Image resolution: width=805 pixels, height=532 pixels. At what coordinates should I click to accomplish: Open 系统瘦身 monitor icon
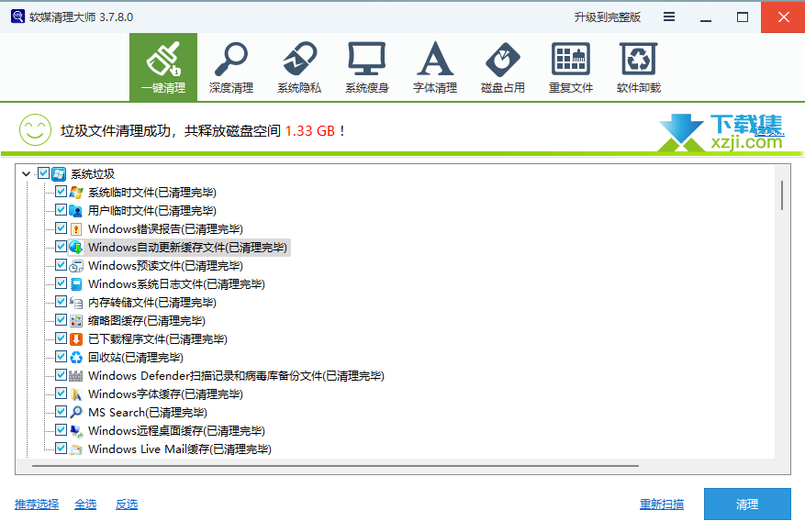click(x=366, y=59)
